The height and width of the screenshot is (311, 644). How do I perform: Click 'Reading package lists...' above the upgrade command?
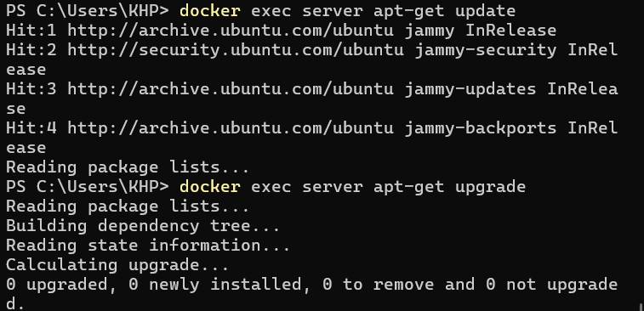click(128, 167)
